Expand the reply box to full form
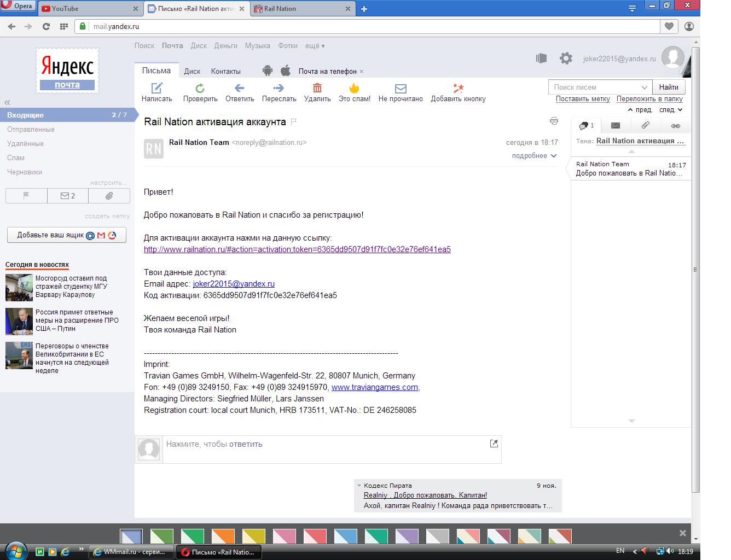The width and height of the screenshot is (731, 560). point(494,444)
